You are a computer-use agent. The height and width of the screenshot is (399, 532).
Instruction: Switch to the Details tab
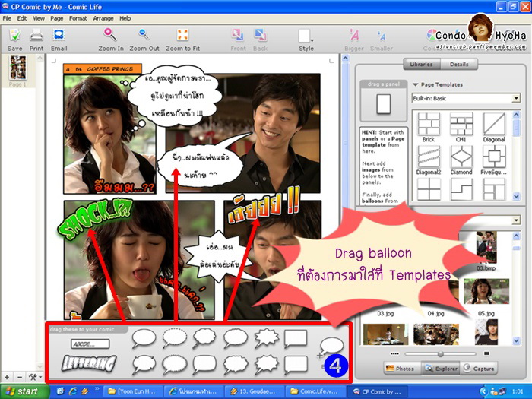459,64
